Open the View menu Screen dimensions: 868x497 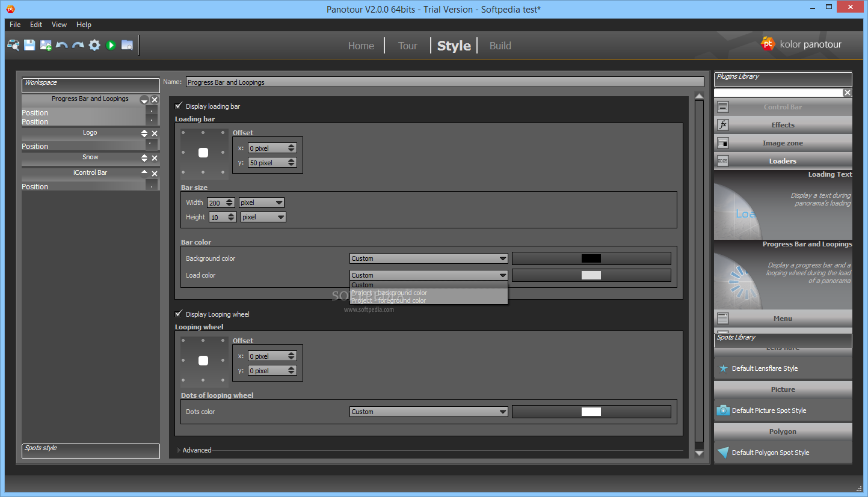click(59, 25)
